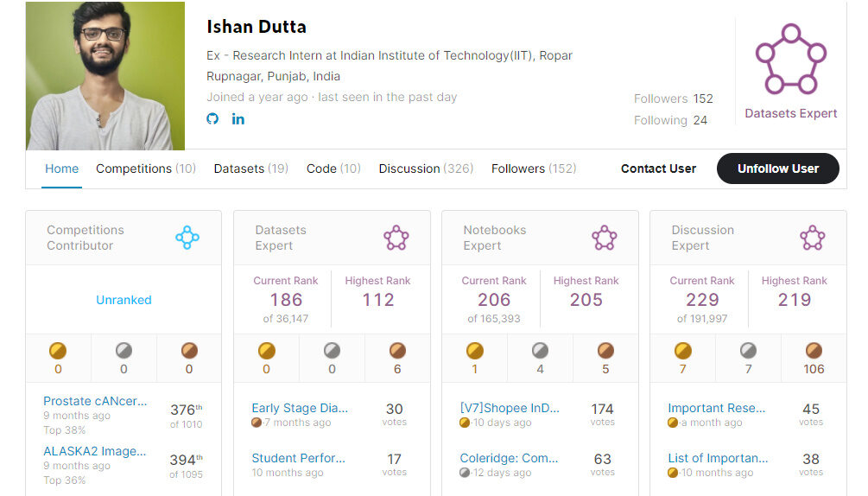This screenshot has height=496, width=868.
Task: Click the Discussion Expert card tier icon
Action: (x=812, y=238)
